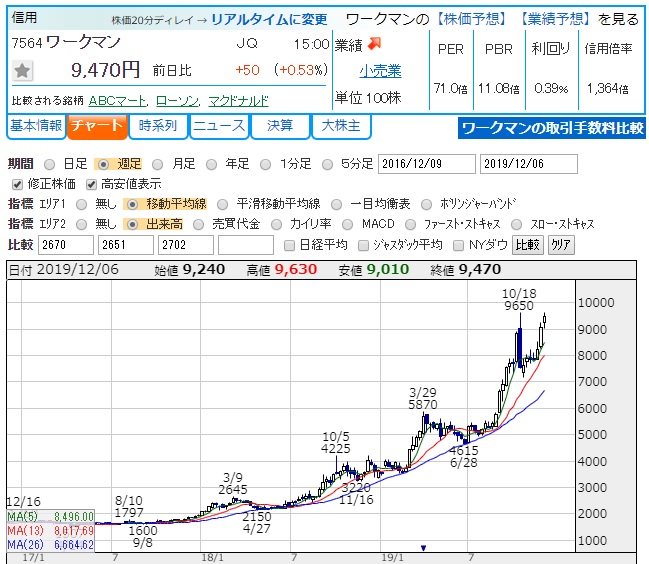
Task: Select ファースト・ストキャス radio button
Action: coord(410,224)
